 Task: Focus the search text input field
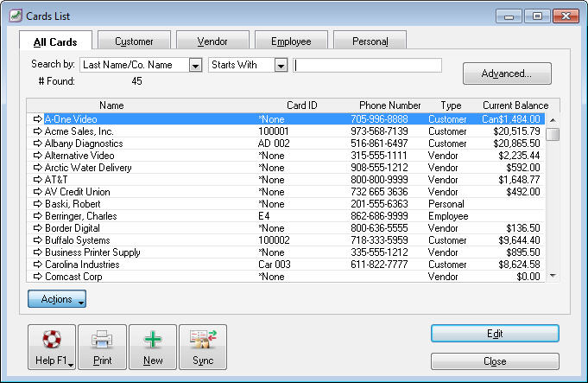coord(367,66)
